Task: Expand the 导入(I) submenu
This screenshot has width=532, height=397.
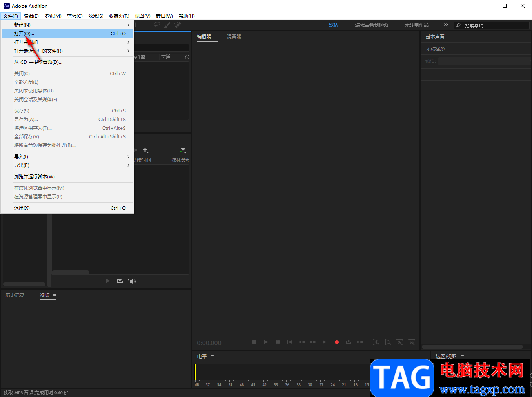Action: click(67, 157)
